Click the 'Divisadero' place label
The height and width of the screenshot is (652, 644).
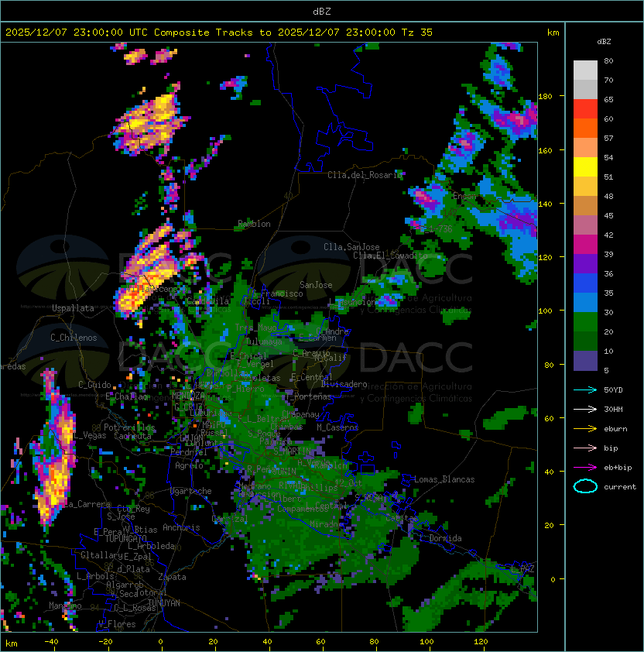tap(344, 384)
